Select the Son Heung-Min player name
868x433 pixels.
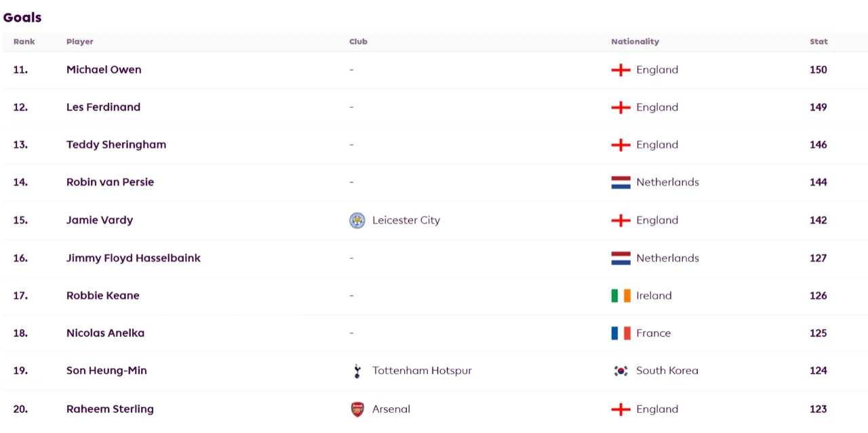click(106, 371)
